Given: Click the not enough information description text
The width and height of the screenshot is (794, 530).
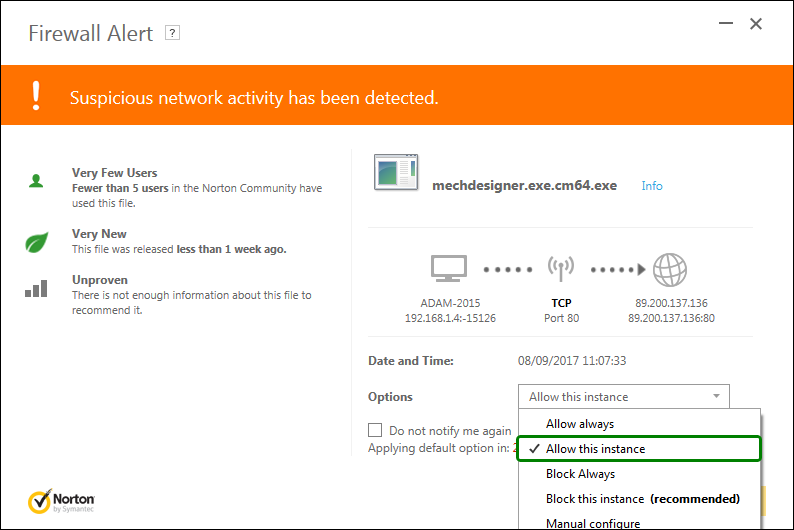Looking at the screenshot, I should point(191,303).
